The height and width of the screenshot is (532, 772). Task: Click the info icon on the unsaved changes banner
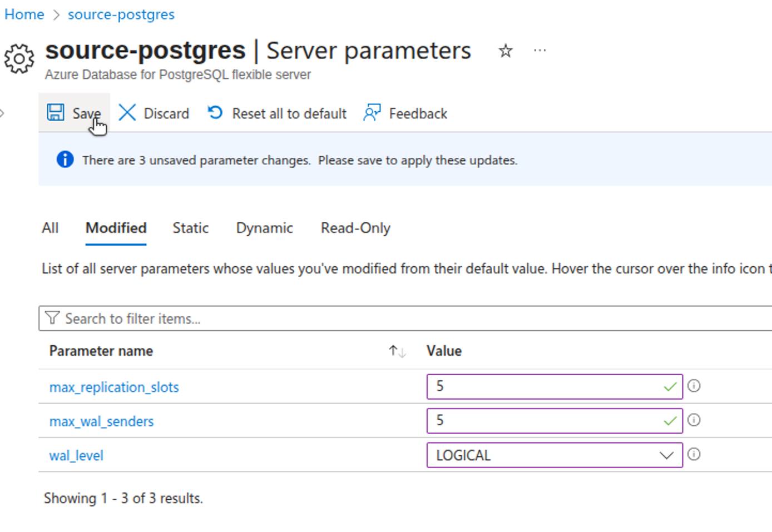[65, 160]
